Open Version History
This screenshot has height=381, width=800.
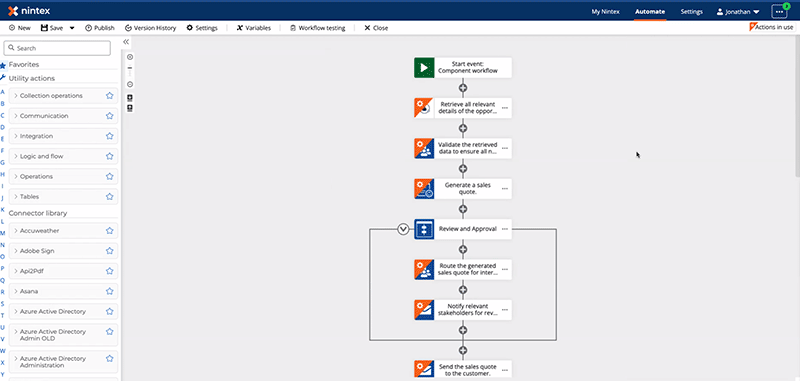point(151,28)
